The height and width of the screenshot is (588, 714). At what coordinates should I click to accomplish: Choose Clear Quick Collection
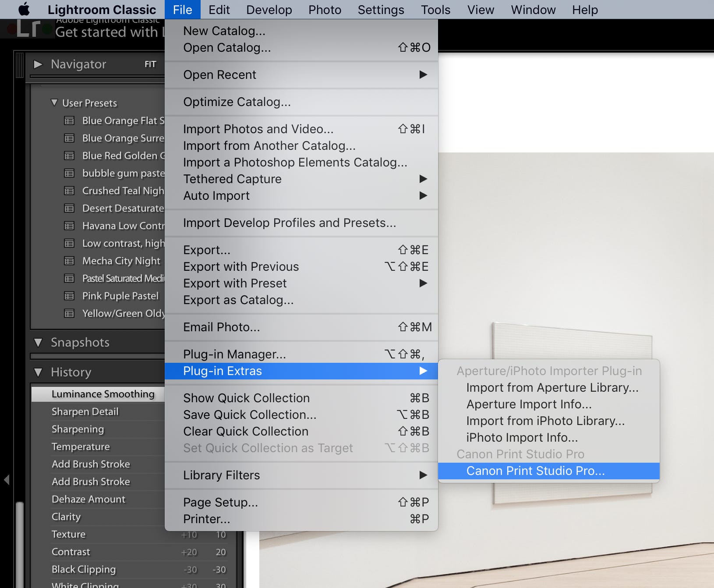(301, 431)
